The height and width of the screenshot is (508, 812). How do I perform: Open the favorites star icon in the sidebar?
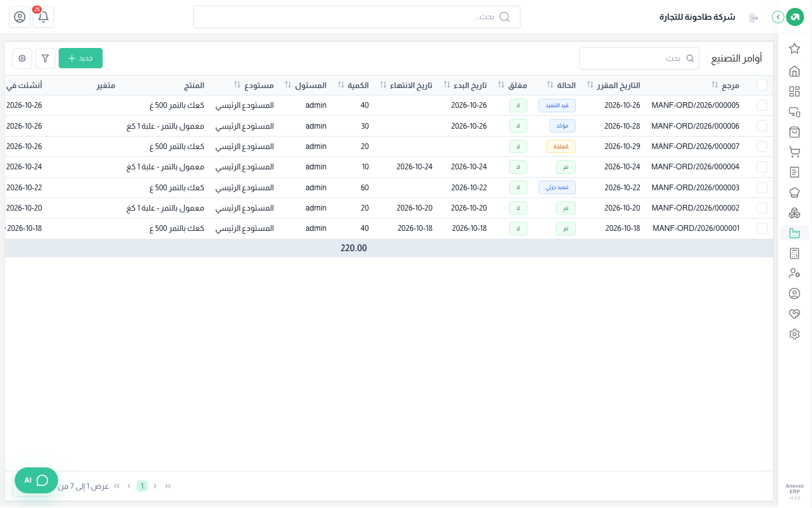click(x=795, y=49)
